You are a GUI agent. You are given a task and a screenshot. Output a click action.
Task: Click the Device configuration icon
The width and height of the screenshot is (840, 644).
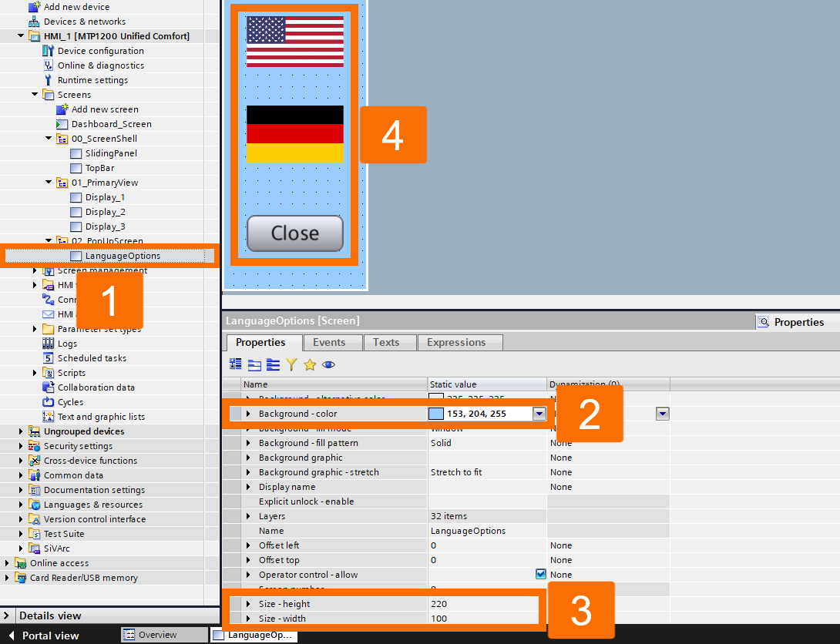point(49,51)
